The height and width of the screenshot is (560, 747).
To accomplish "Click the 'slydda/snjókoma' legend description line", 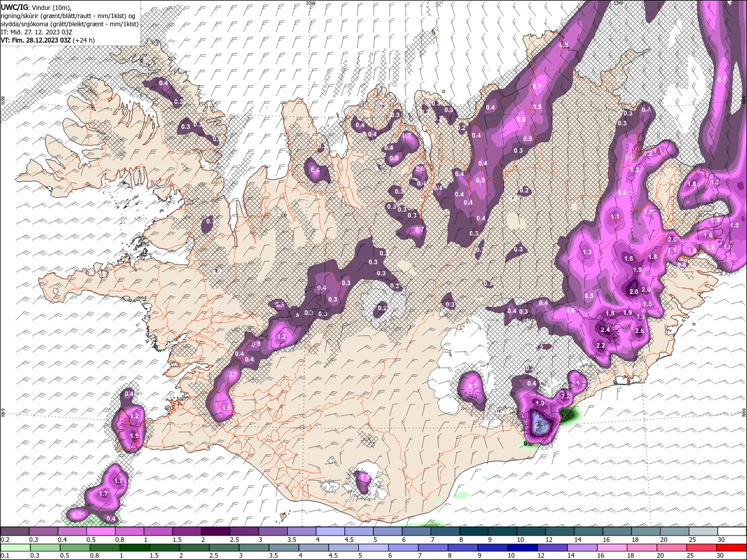I will [x=69, y=23].
